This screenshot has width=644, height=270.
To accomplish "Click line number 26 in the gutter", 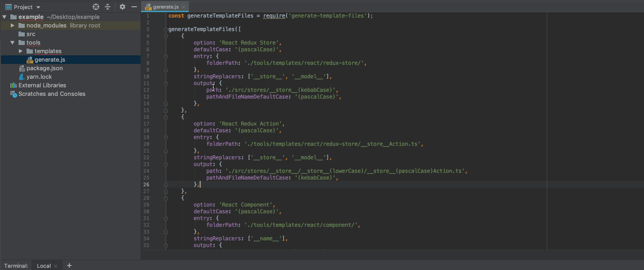I will pos(146,184).
